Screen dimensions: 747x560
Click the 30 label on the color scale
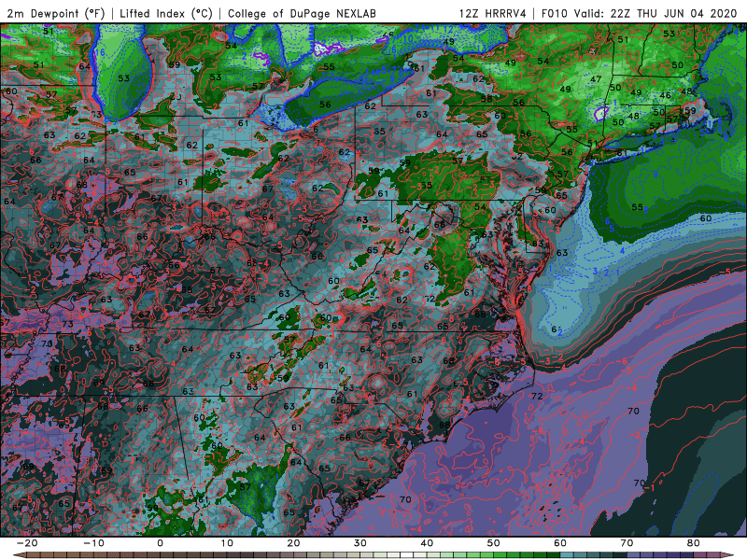click(x=360, y=543)
